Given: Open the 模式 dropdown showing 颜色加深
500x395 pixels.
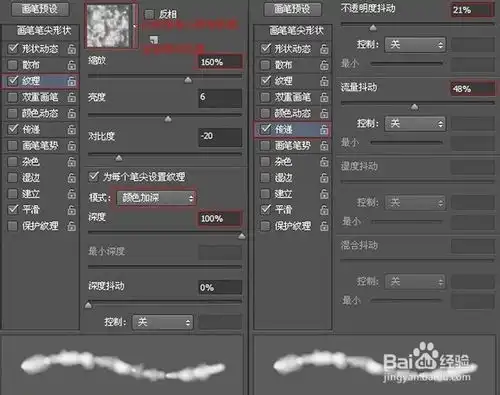Looking at the screenshot, I should [x=156, y=198].
